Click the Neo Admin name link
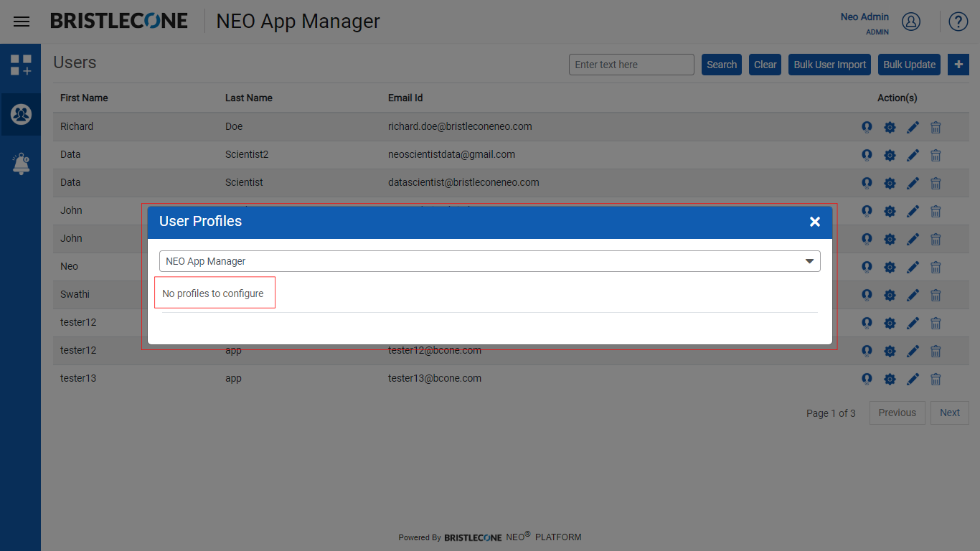980x551 pixels. tap(864, 17)
